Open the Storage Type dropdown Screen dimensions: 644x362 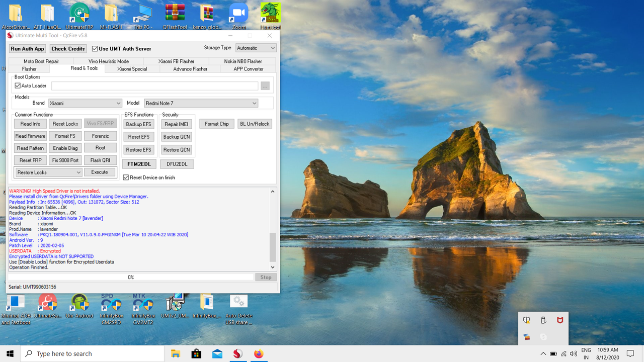coord(256,48)
